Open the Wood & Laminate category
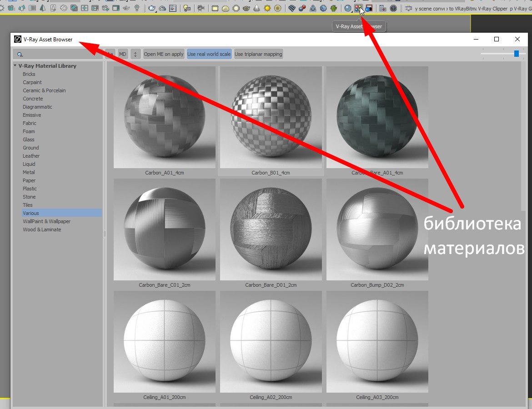The height and width of the screenshot is (409, 532). click(x=42, y=229)
